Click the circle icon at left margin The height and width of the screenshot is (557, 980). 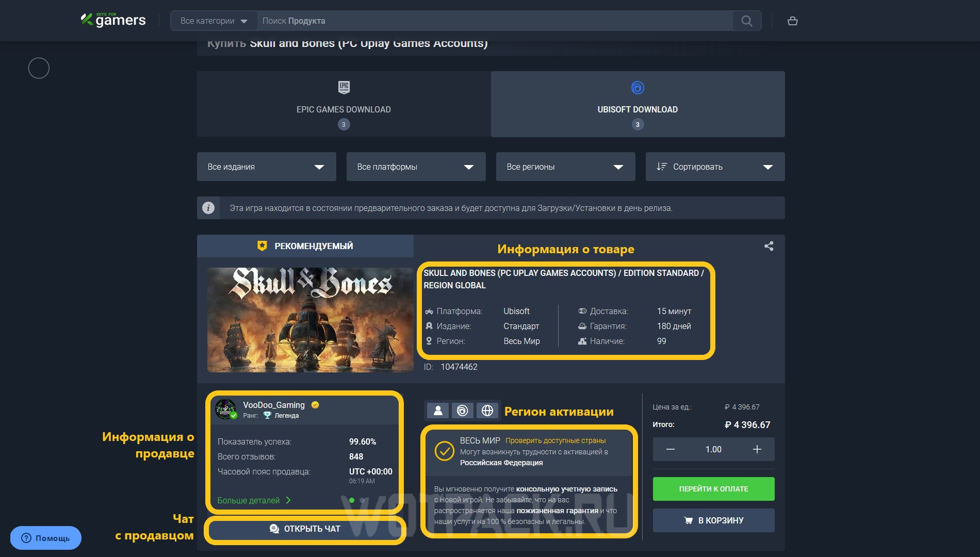click(x=39, y=68)
